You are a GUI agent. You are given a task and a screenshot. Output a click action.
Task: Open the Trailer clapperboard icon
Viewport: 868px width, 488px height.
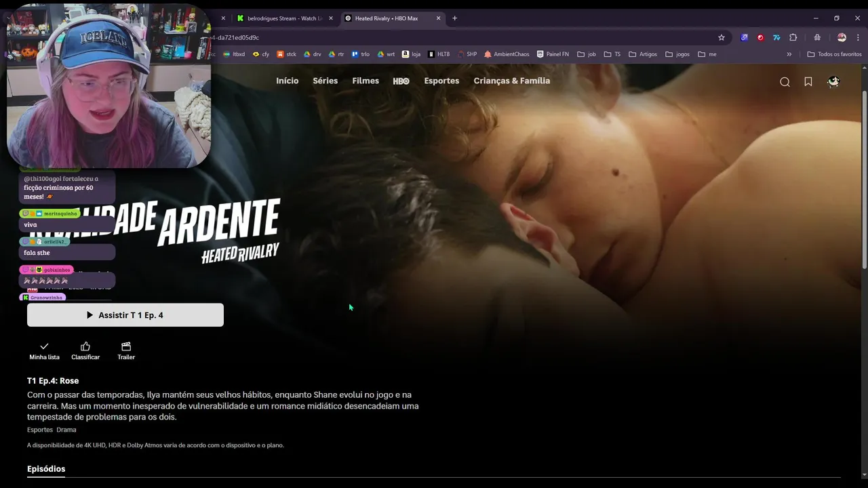(126, 346)
